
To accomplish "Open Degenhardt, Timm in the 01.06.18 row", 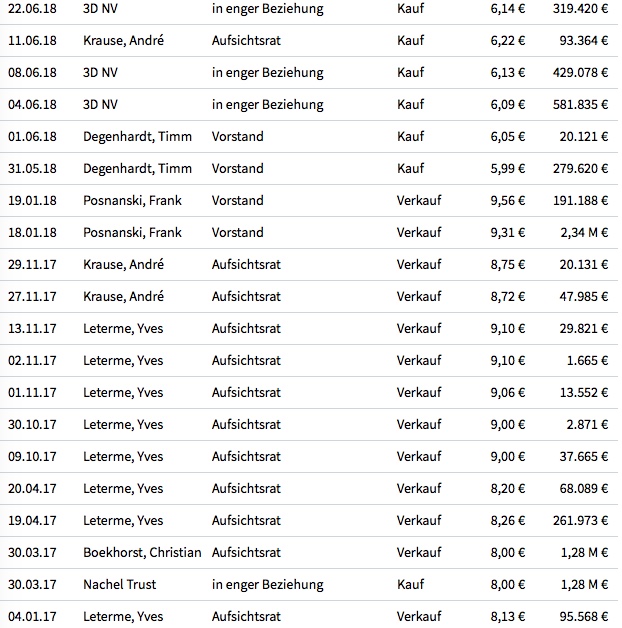I will [137, 136].
